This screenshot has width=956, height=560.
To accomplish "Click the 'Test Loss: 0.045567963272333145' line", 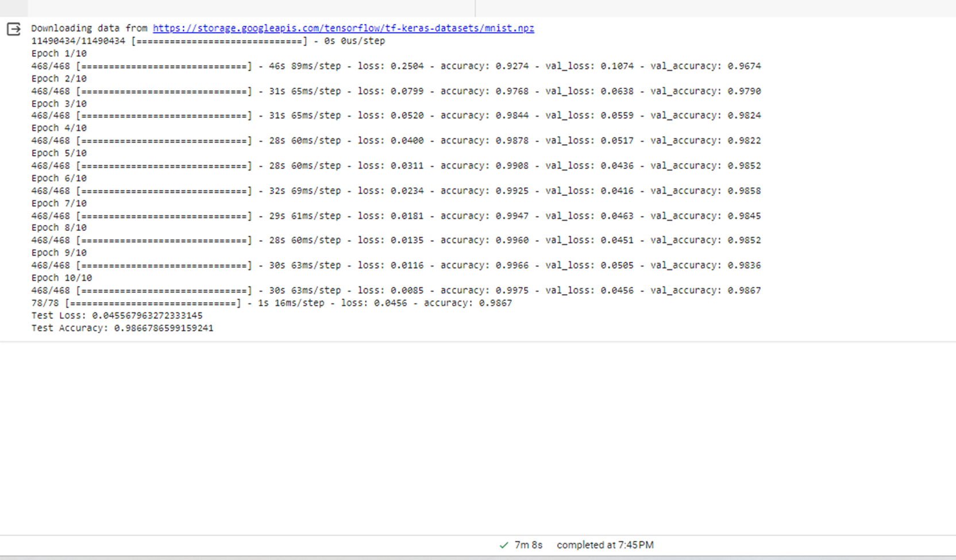I will click(x=117, y=316).
